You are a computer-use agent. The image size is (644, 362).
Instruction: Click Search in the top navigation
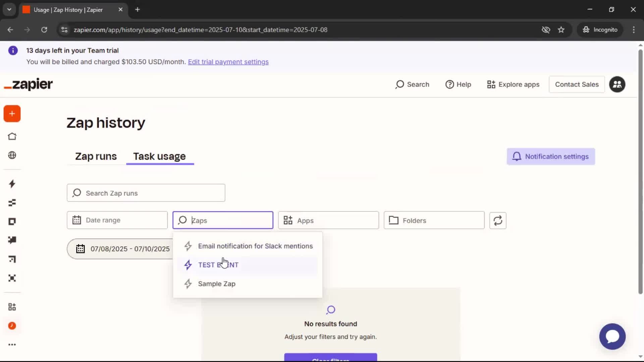point(412,84)
